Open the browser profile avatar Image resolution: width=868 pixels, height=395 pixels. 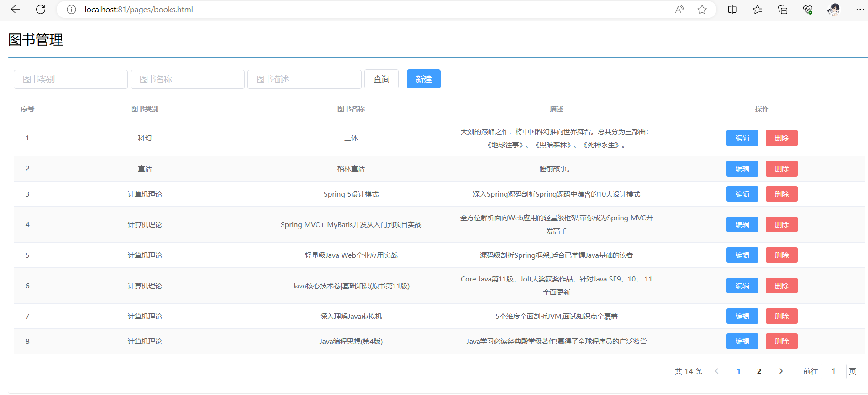point(834,10)
